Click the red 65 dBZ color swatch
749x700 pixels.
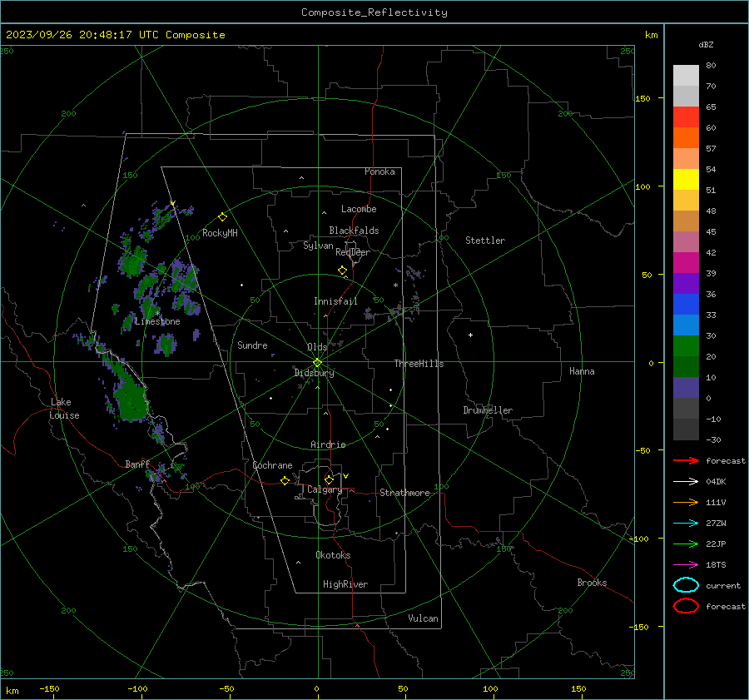[686, 117]
